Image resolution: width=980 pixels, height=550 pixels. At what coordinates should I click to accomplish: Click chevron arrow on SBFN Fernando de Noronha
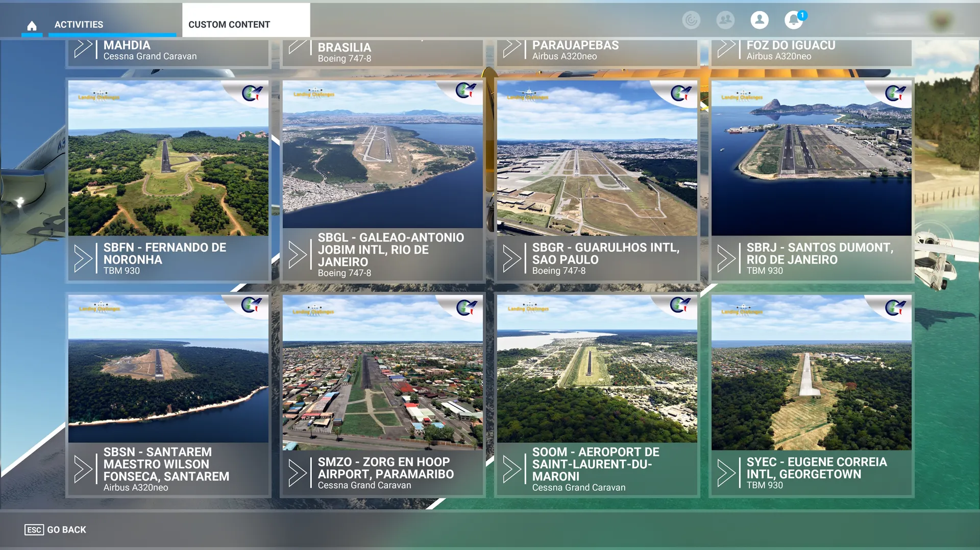(x=83, y=258)
